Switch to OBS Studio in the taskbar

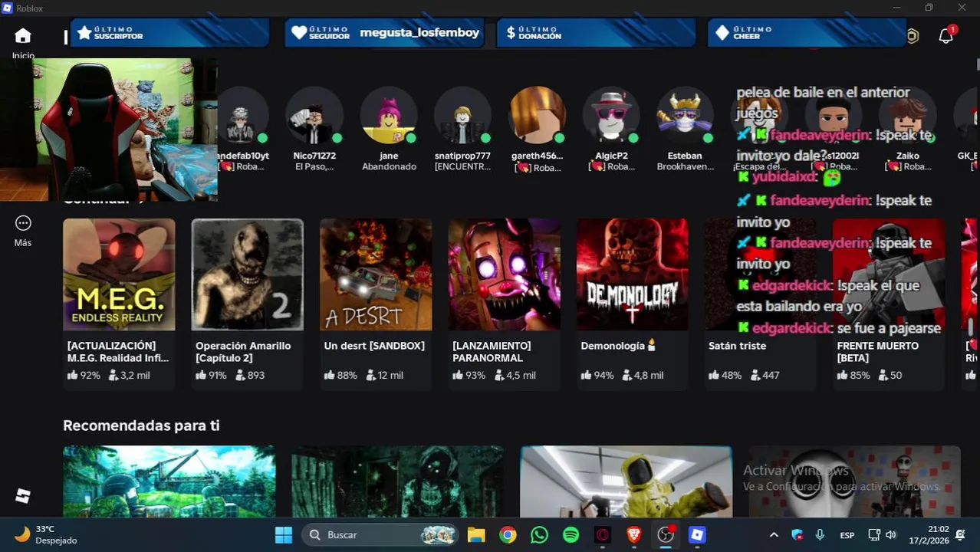pos(666,534)
